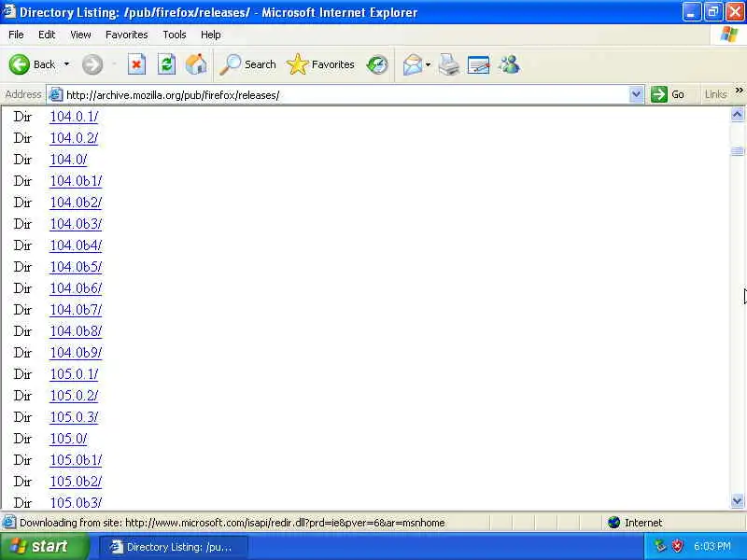Screen dimensions: 747x560
Task: Open the 104.0b9/ directory link
Action: tap(77, 353)
